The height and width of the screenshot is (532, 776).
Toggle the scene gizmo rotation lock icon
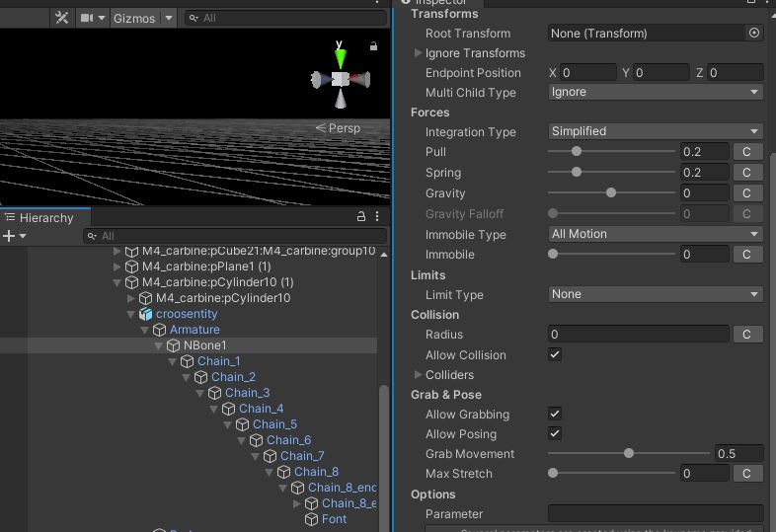373,45
